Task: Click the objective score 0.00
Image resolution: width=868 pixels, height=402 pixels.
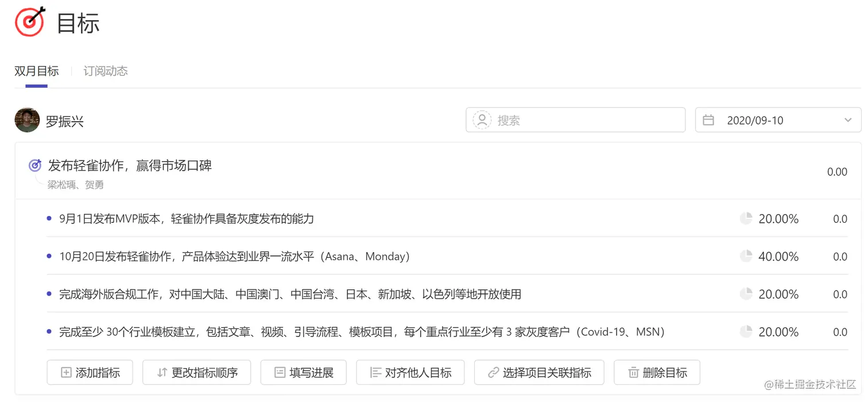Action: tap(837, 172)
